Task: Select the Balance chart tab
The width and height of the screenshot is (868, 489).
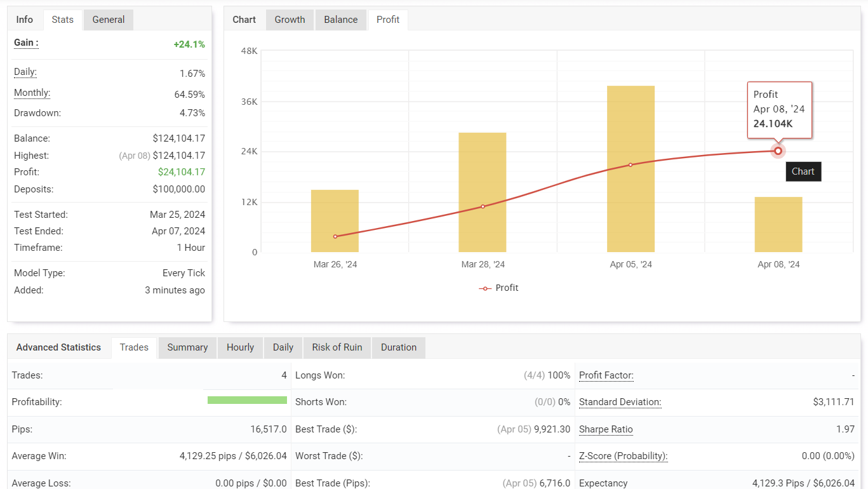Action: (340, 20)
